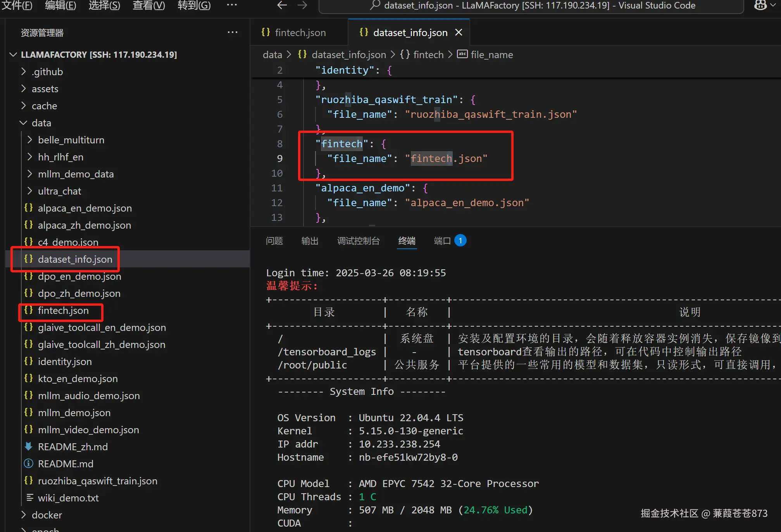
Task: Click the README.md info file icon
Action: coord(28,464)
